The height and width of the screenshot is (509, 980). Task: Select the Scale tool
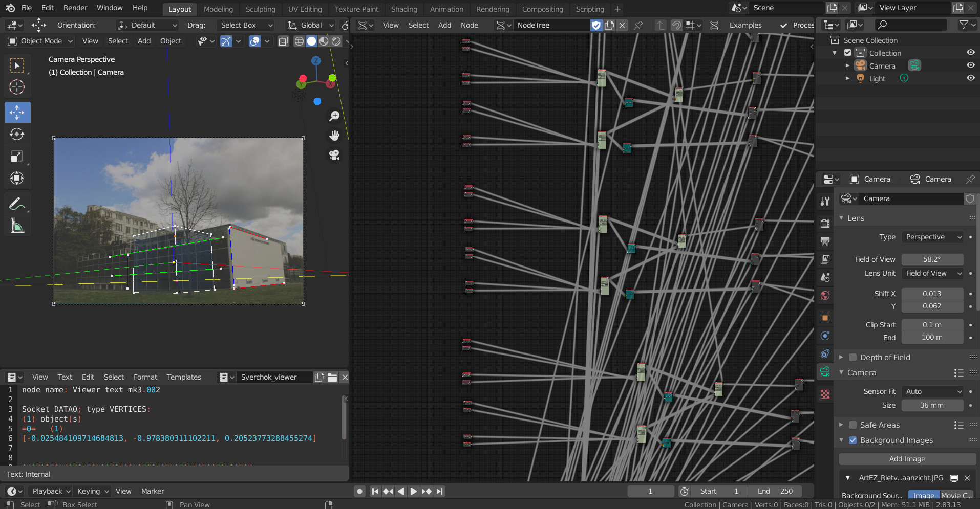tap(17, 157)
